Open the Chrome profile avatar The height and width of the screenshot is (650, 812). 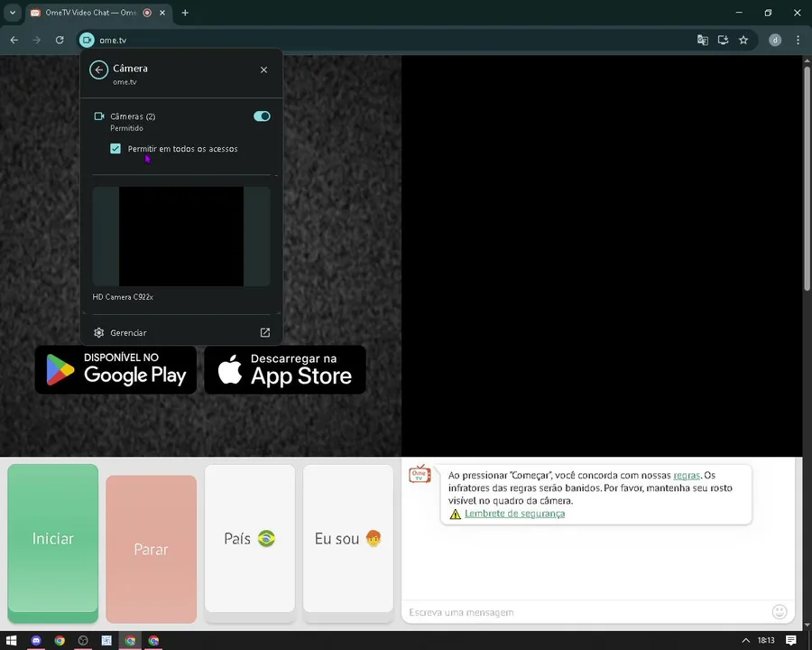click(775, 40)
